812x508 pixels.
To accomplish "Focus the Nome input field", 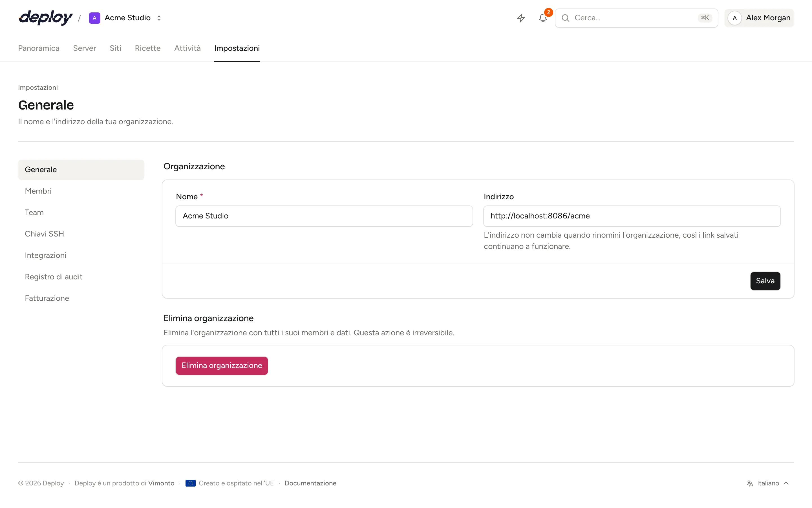I will click(x=324, y=216).
